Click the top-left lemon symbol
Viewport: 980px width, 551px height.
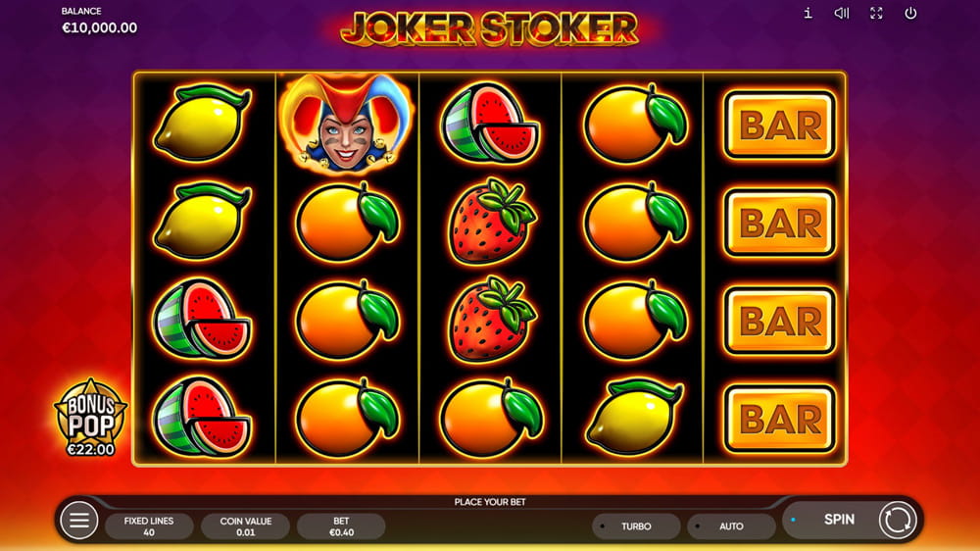pyautogui.click(x=203, y=123)
